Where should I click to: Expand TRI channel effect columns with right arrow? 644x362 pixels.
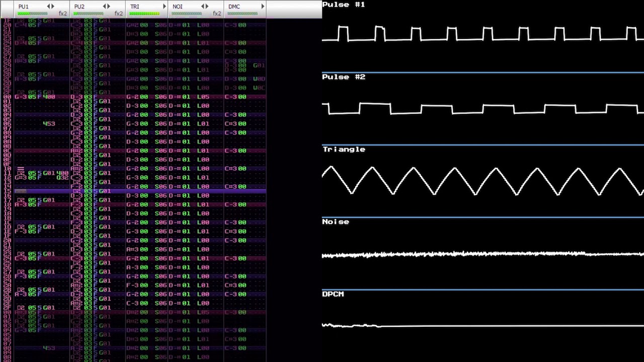click(164, 7)
